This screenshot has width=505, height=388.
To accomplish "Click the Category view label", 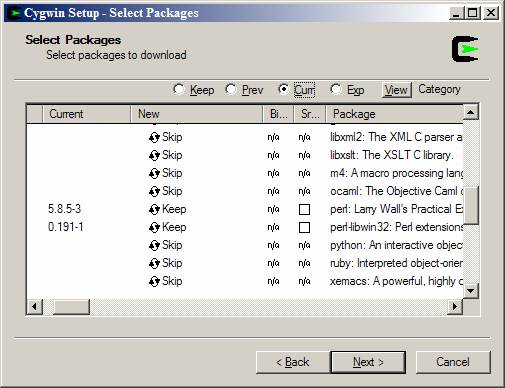I will tap(439, 89).
